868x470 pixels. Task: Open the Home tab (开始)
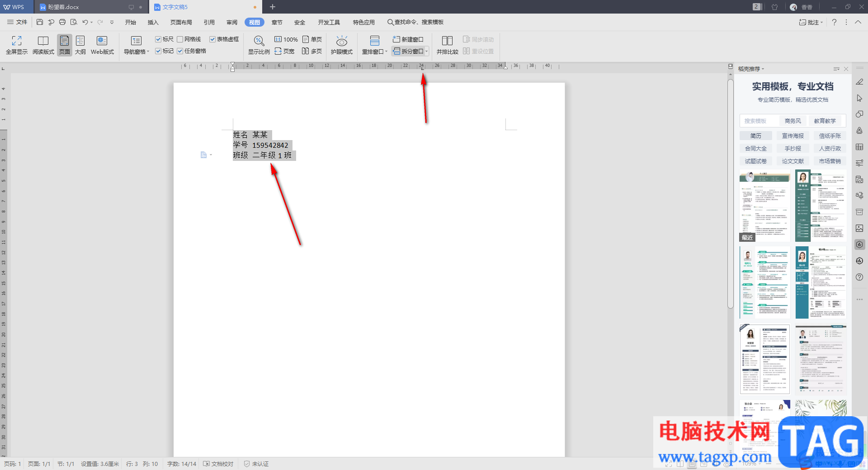tap(131, 22)
